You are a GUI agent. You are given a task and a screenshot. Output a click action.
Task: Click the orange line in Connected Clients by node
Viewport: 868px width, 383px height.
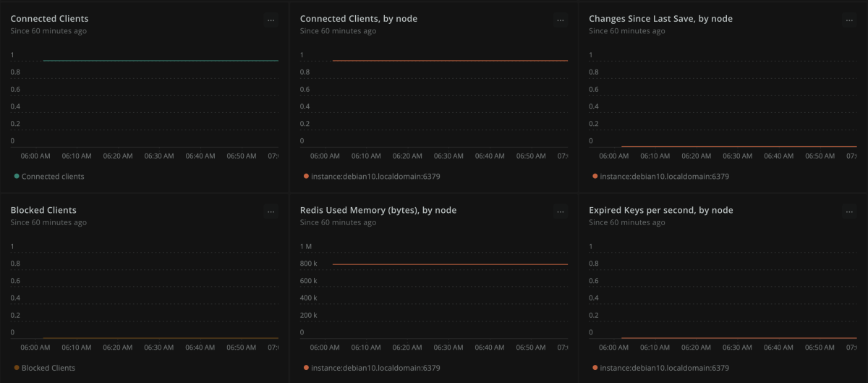click(448, 61)
